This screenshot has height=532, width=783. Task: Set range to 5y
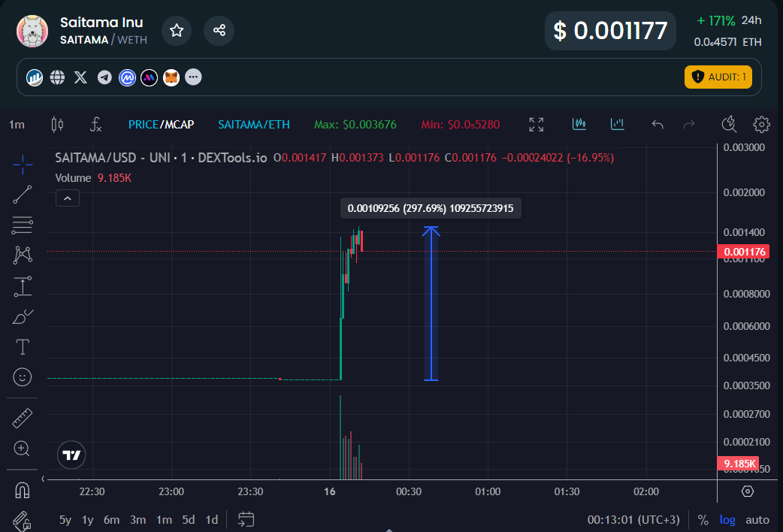click(65, 520)
